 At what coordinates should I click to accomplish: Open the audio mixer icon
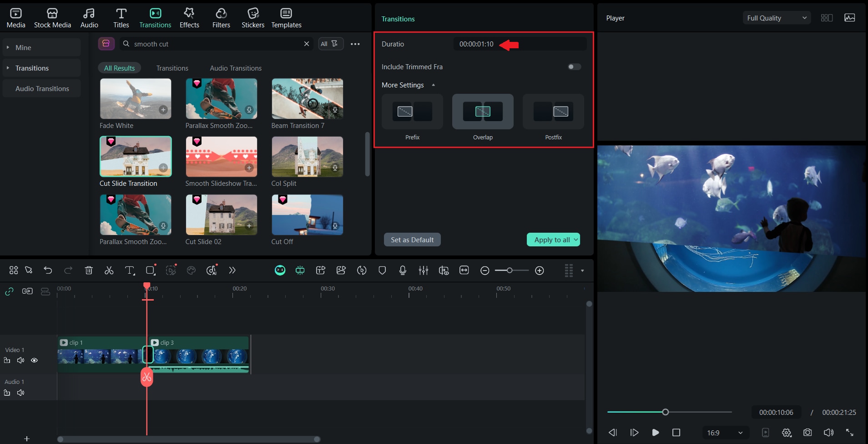coord(423,270)
